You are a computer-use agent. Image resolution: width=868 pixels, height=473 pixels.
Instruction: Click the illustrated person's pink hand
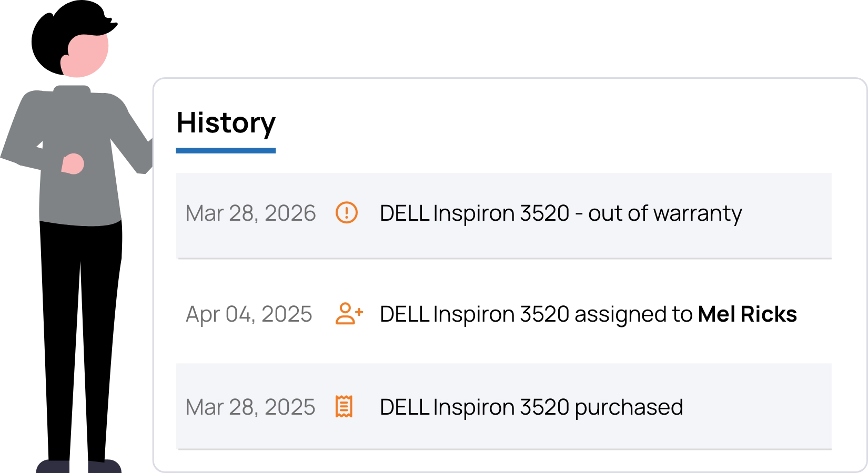coord(73,164)
